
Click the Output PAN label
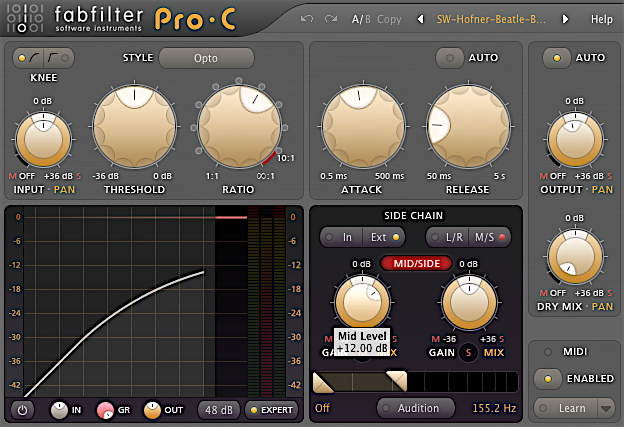(602, 189)
